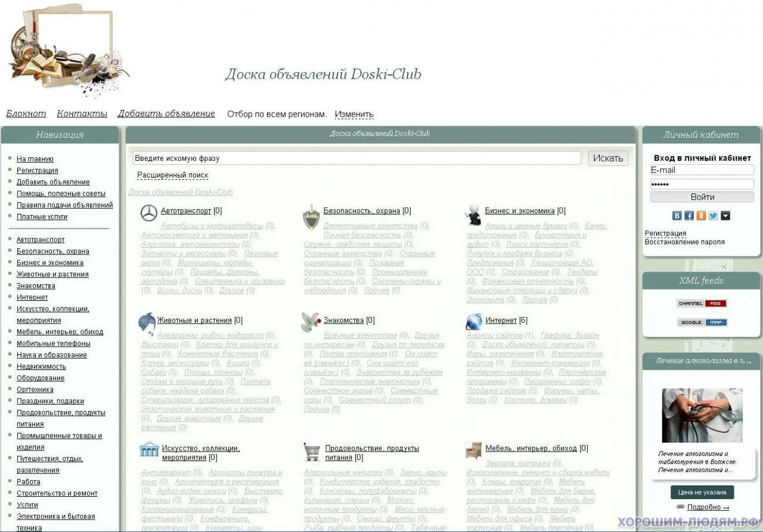
Task: Open the Подробно details link
Action: click(x=708, y=508)
